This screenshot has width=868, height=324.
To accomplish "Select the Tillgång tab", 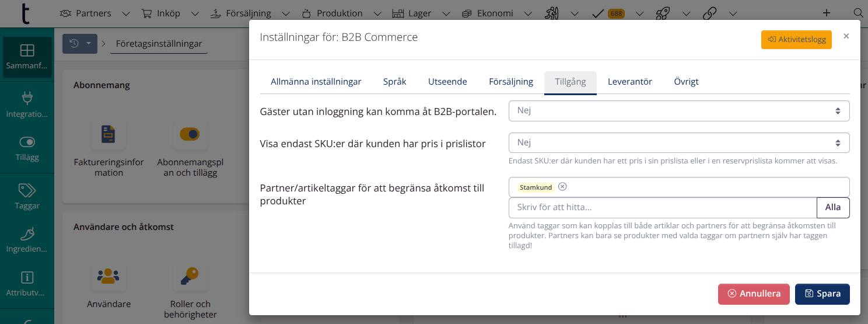I will [570, 82].
